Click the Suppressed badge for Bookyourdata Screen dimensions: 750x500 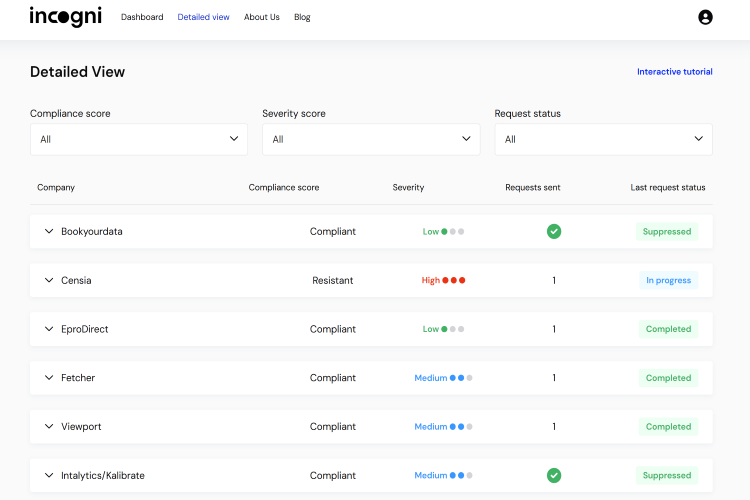(x=667, y=232)
